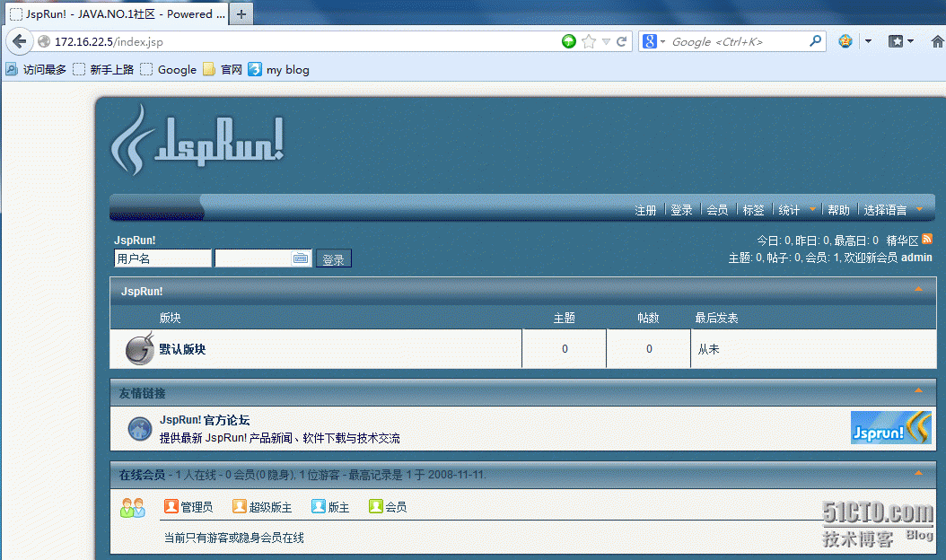This screenshot has width=946, height=560.
Task: Open the 在线会员 header link
Action: pos(142,475)
